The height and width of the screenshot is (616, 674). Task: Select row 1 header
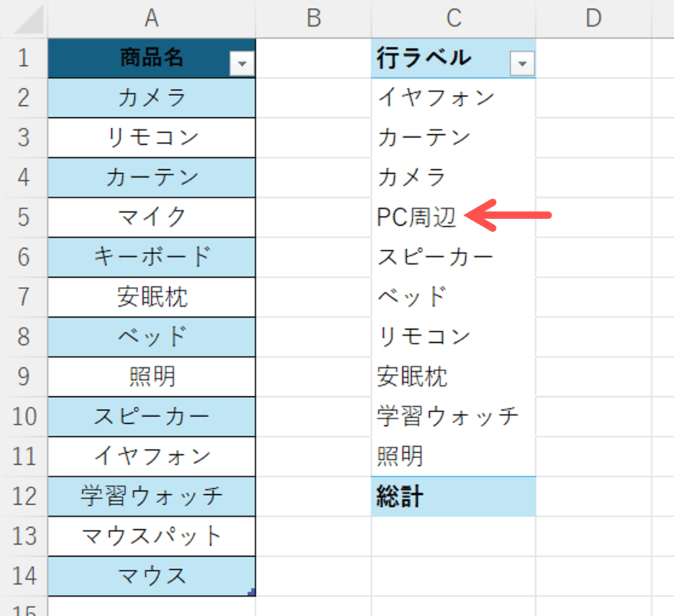[24, 58]
